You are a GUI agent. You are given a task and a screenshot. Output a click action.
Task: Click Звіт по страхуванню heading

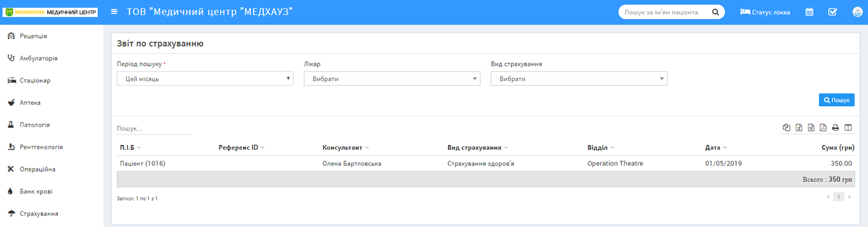click(160, 43)
